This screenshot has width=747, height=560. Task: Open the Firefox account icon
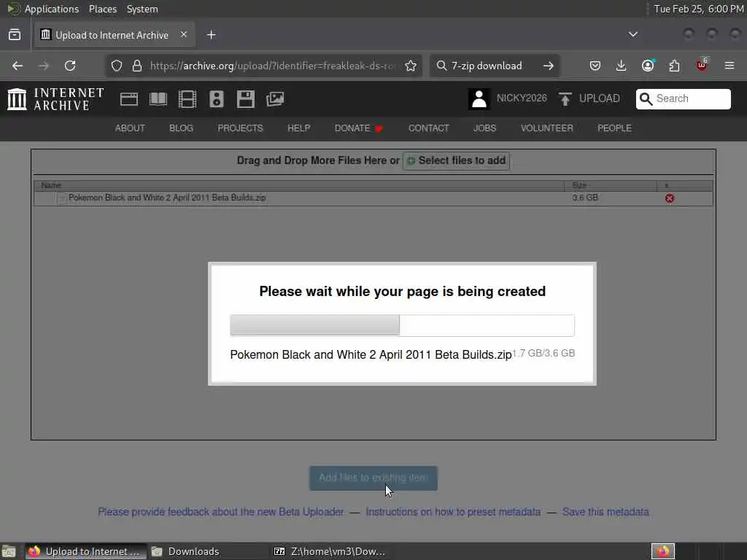(x=648, y=66)
